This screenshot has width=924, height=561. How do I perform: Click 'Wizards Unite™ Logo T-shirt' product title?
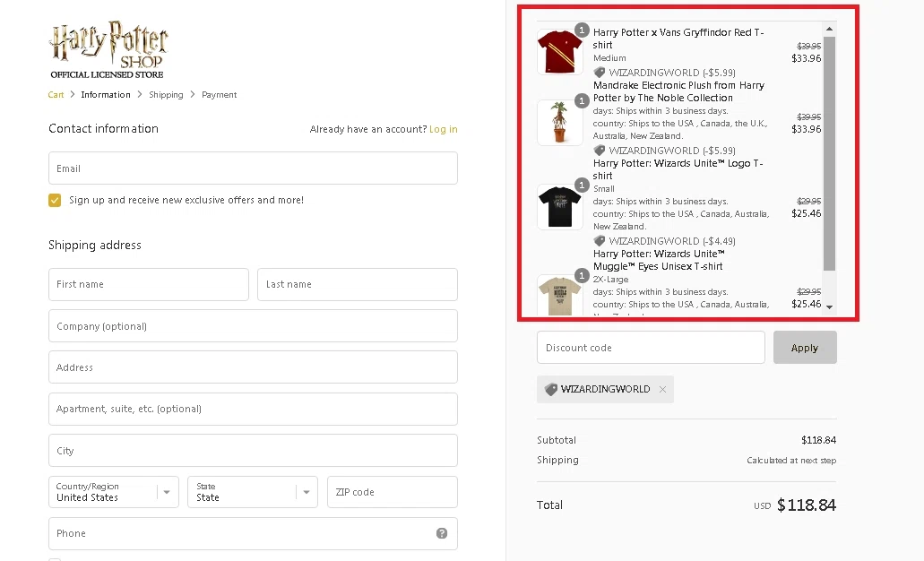[678, 169]
